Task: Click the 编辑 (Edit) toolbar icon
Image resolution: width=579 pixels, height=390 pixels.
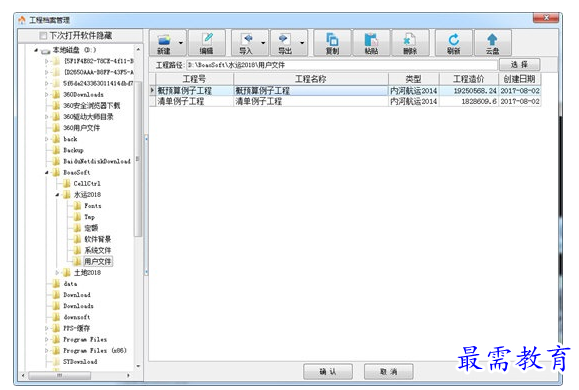Action: [x=206, y=43]
